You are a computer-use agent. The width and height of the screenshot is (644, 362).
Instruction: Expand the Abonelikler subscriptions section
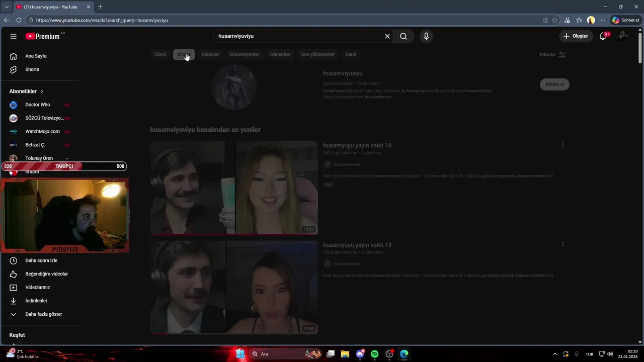[x=26, y=92]
